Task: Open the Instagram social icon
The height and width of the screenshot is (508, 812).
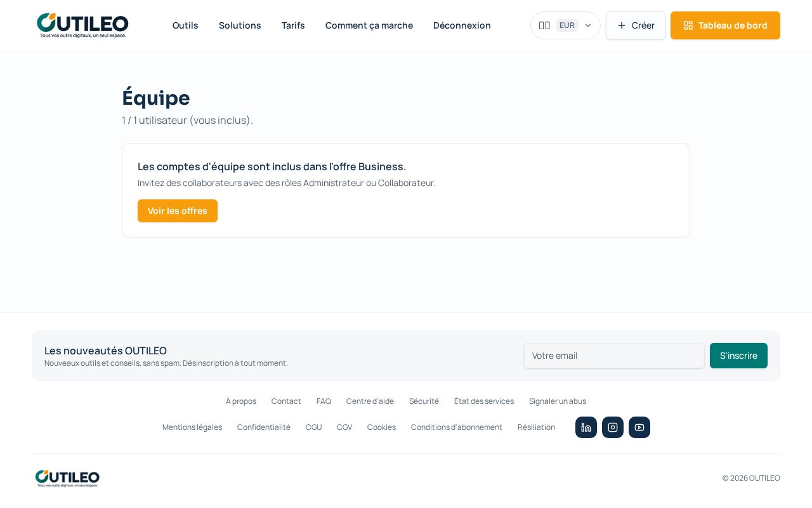Action: [613, 427]
